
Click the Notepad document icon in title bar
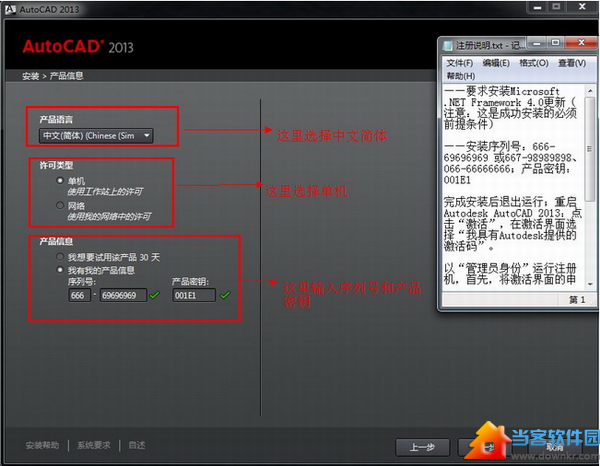tap(447, 46)
